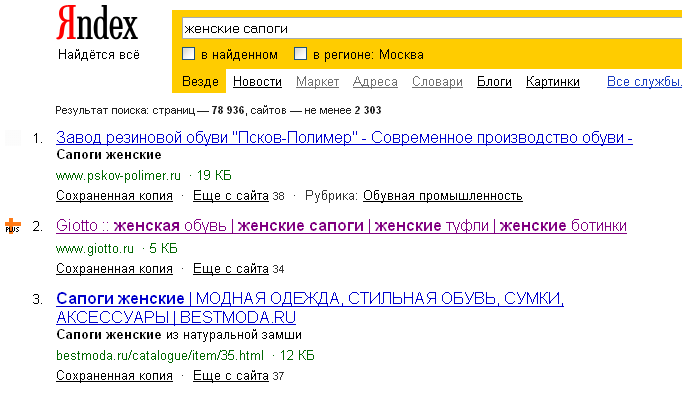Click 'Еще с сайта' 38 link
The image size is (682, 393).
231,196
